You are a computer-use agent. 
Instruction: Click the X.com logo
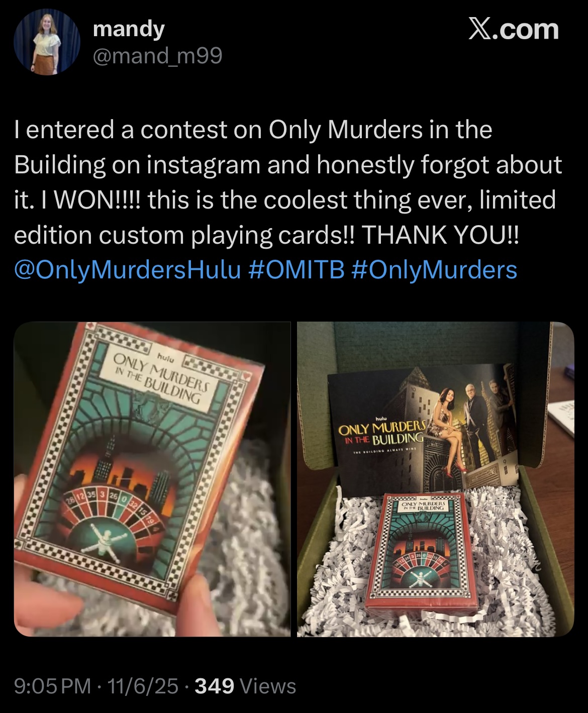pos(513,29)
